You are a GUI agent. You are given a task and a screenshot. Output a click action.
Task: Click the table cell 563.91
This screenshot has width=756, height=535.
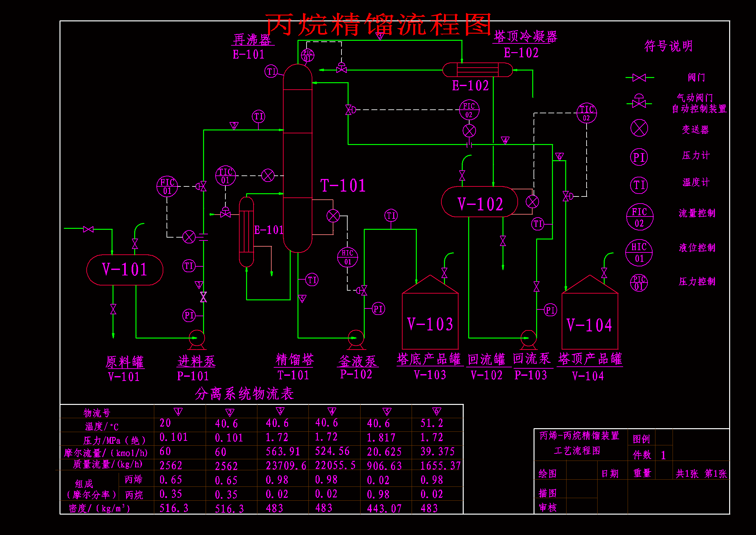click(283, 451)
